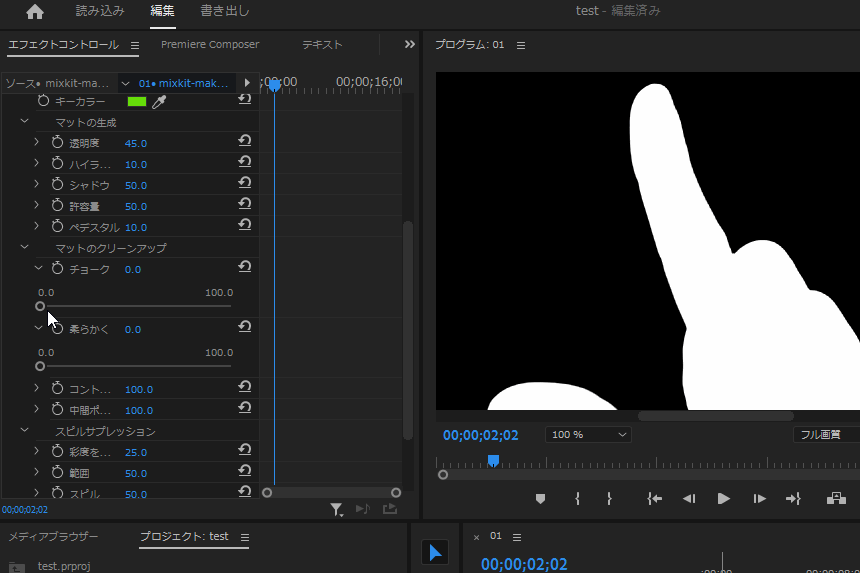This screenshot has width=860, height=573.
Task: Collapse the マットのクリーンアップ group
Action: pos(24,247)
